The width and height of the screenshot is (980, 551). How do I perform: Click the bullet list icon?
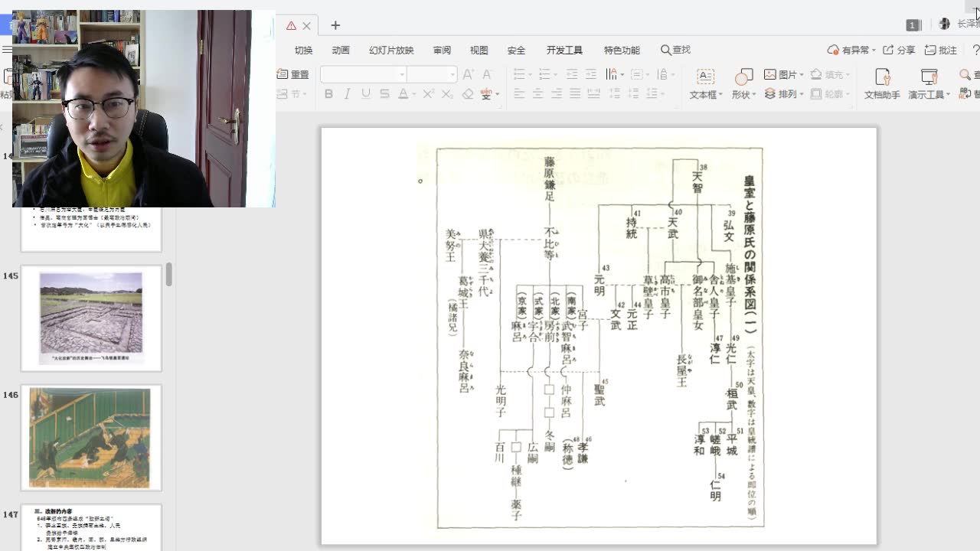521,74
